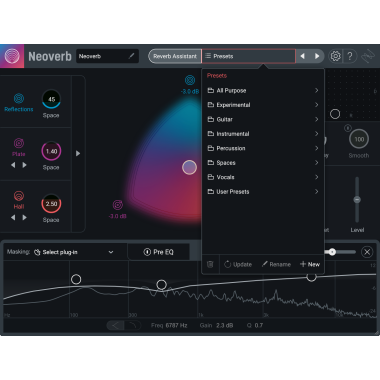Image resolution: width=380 pixels, height=380 pixels.
Task: Click the Rename preset button
Action: tap(276, 264)
